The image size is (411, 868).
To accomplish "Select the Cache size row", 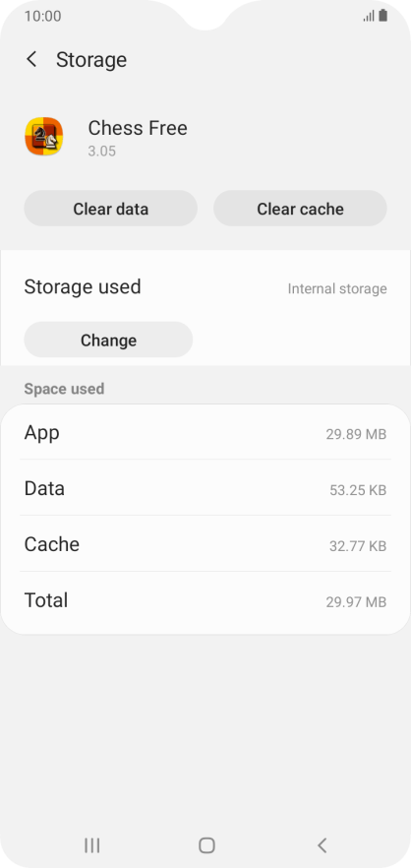I will tap(205, 544).
